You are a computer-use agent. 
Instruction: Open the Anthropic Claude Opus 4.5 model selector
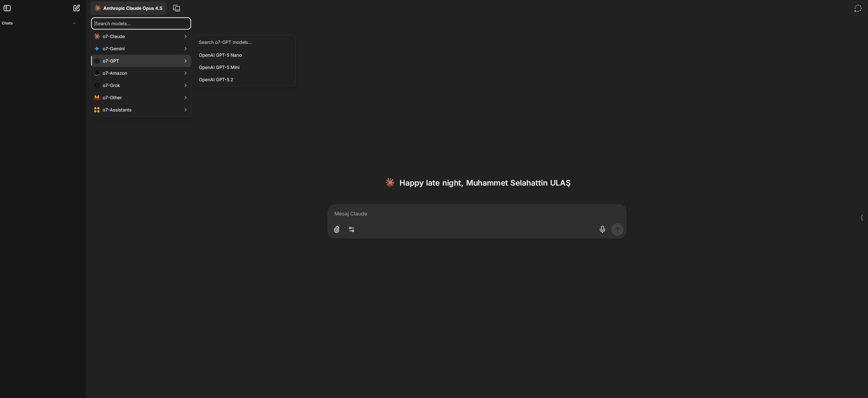tap(129, 8)
